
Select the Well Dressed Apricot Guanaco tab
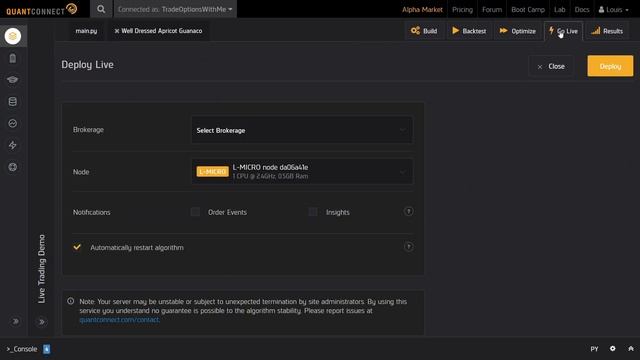tap(162, 31)
